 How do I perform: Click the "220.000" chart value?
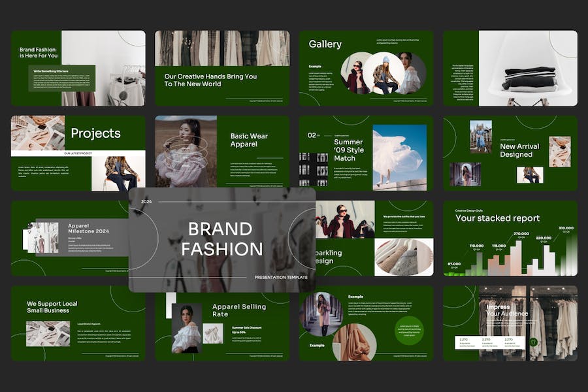(544, 238)
